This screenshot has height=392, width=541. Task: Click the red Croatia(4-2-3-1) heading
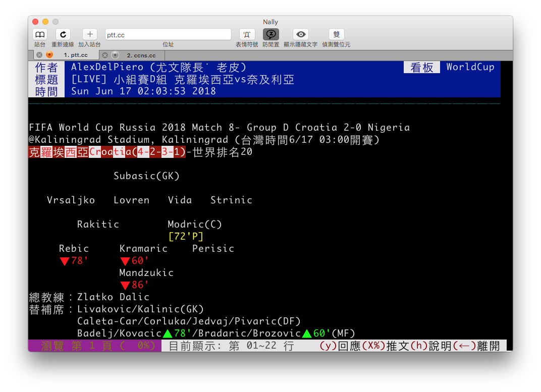(107, 152)
